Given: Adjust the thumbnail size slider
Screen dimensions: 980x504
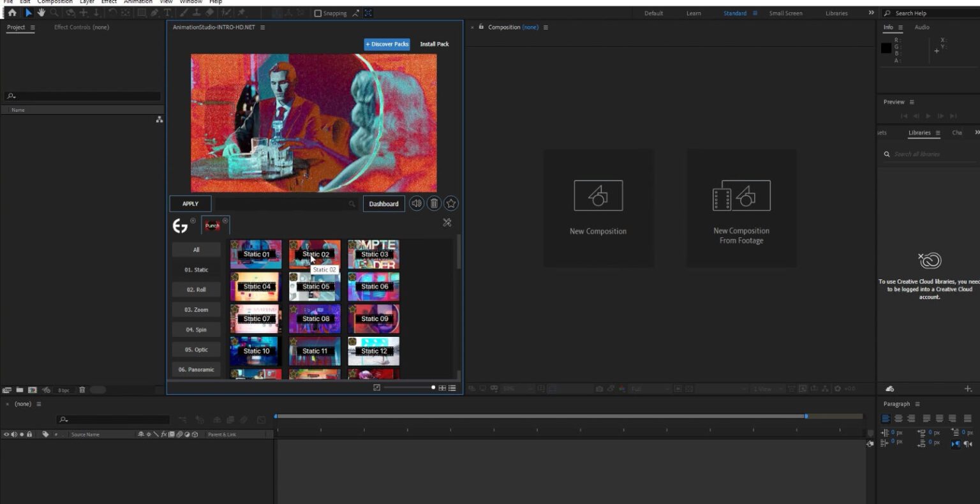Looking at the screenshot, I should [433, 388].
